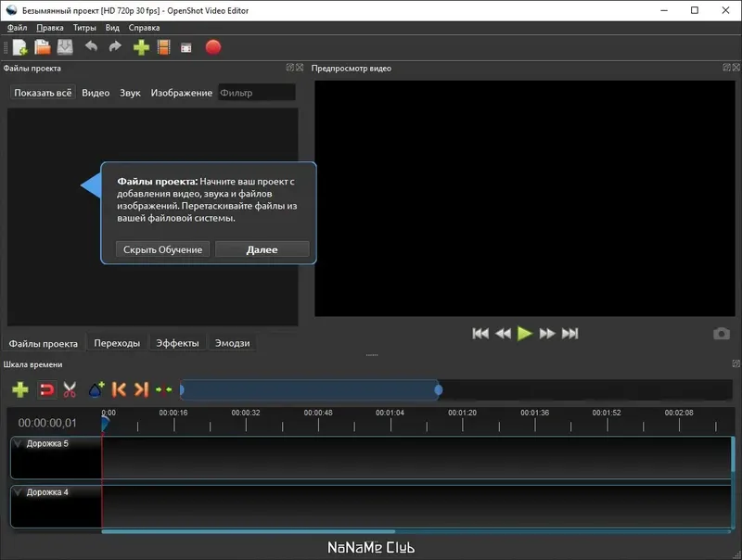Collapse the Дорожка 4 track arrow
The height and width of the screenshot is (560, 742).
click(18, 492)
